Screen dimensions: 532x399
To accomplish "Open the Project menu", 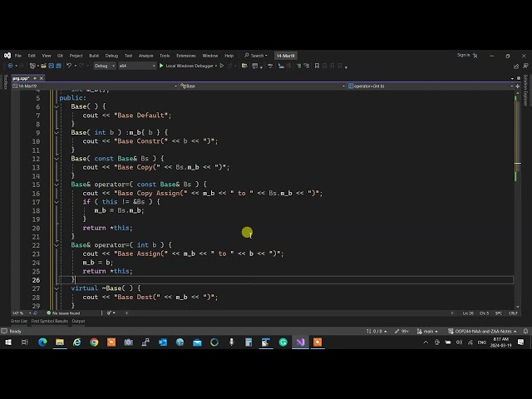I will 76,56.
